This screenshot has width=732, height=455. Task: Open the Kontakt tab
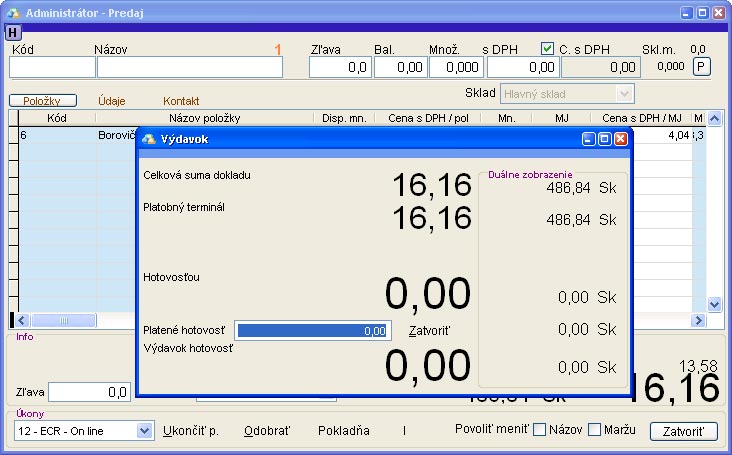pyautogui.click(x=181, y=101)
